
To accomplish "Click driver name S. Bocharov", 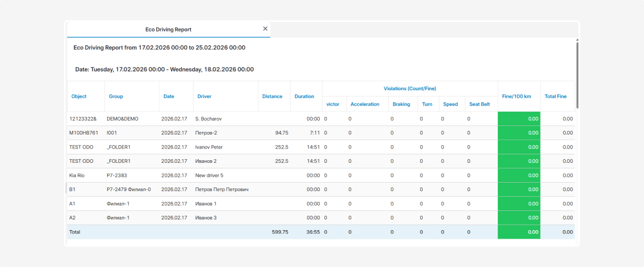I will tap(207, 119).
